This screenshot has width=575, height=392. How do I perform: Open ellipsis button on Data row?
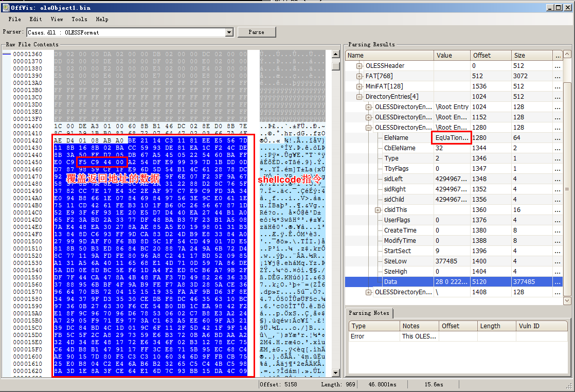558,281
